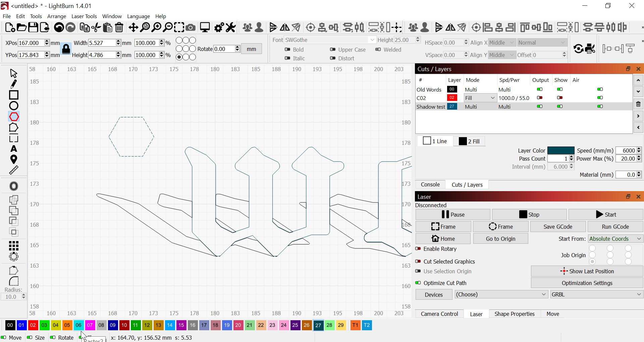The height and width of the screenshot is (342, 644).
Task: Click the Preview monitor icon
Action: tap(205, 27)
